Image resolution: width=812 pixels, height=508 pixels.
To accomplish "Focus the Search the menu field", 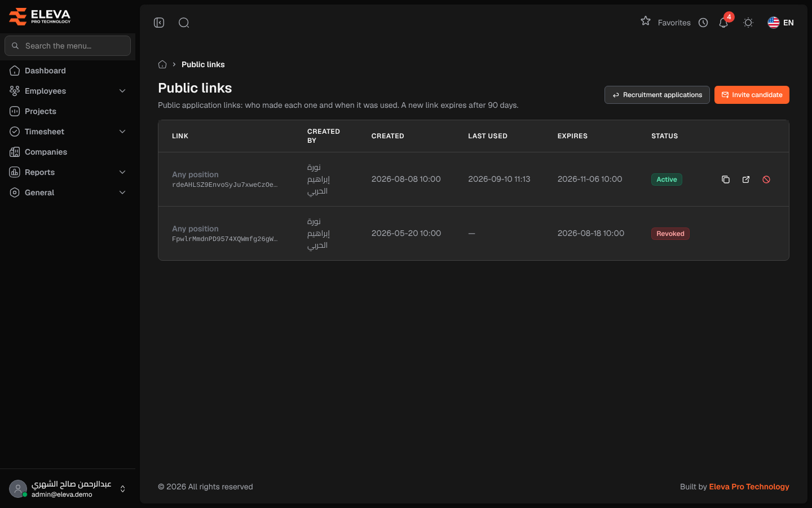I will pos(68,46).
